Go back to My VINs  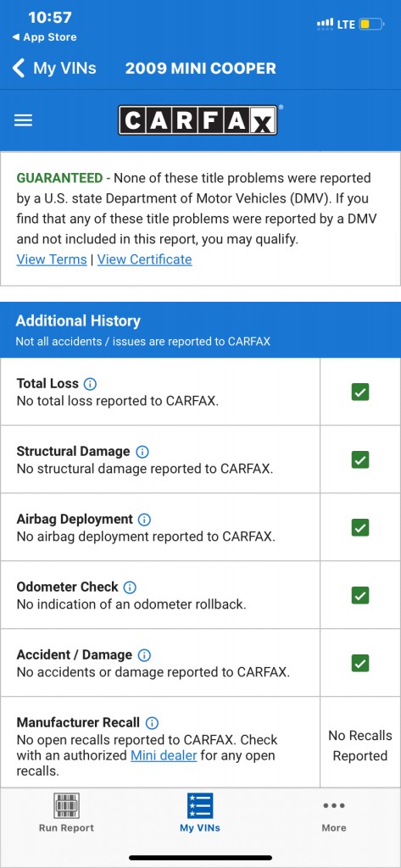point(53,69)
